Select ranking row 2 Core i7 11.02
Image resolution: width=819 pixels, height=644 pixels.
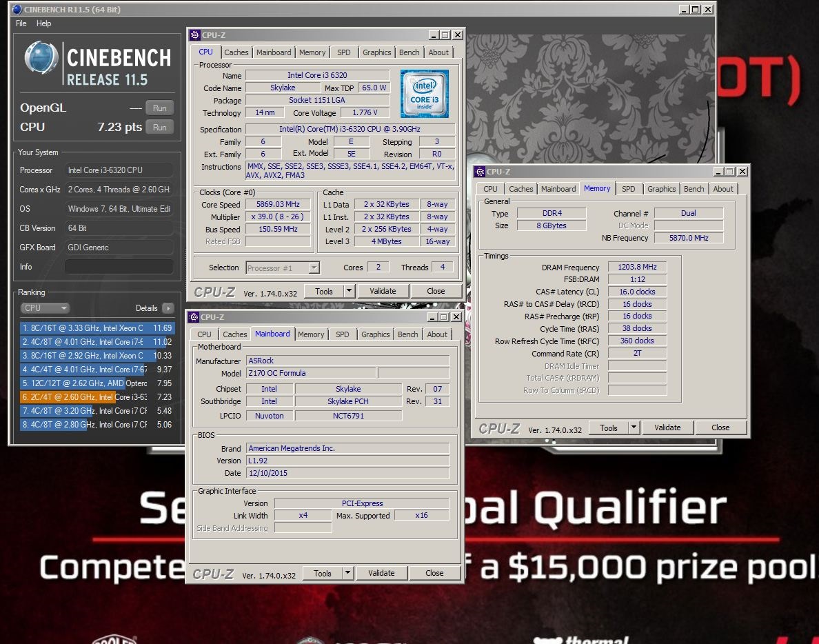pyautogui.click(x=97, y=342)
